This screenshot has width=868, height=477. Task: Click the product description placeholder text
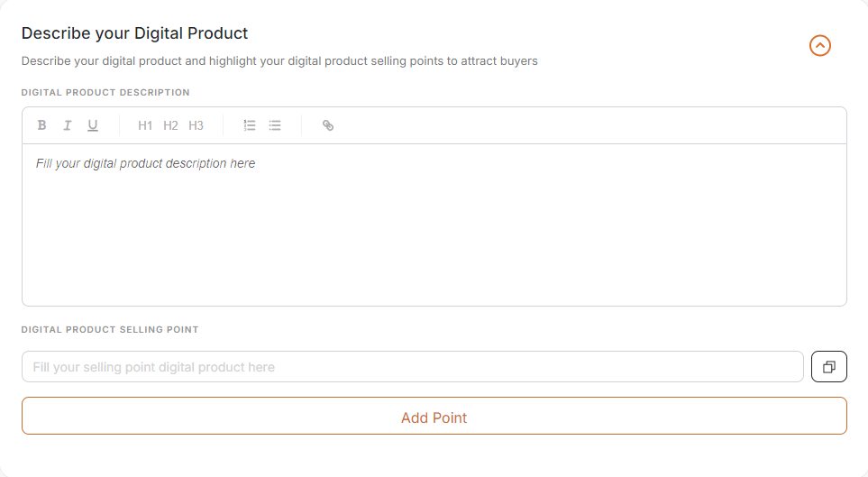(x=145, y=163)
